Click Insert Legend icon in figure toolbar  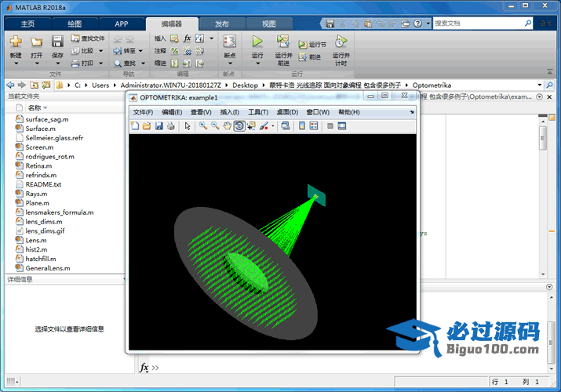[x=314, y=125]
